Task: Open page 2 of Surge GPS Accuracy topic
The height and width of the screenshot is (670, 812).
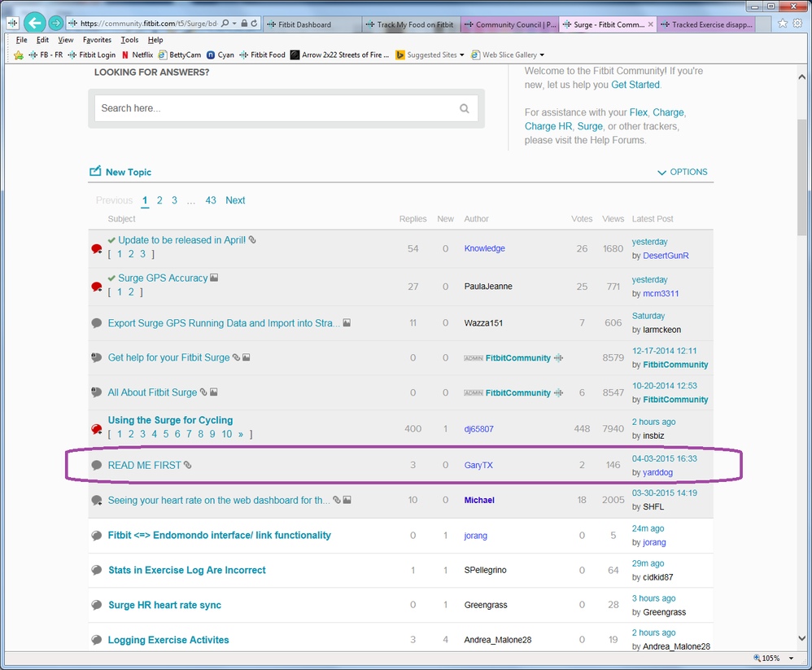Action: (x=131, y=292)
